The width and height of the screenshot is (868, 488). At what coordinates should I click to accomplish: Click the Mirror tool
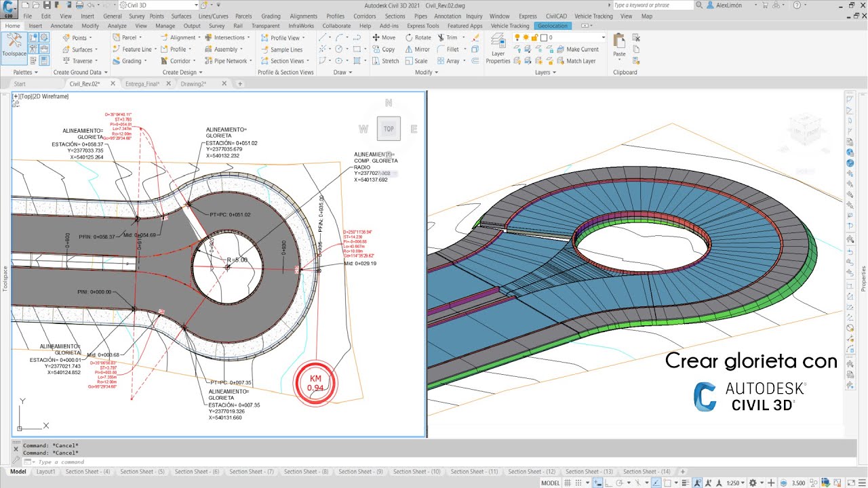pos(417,49)
